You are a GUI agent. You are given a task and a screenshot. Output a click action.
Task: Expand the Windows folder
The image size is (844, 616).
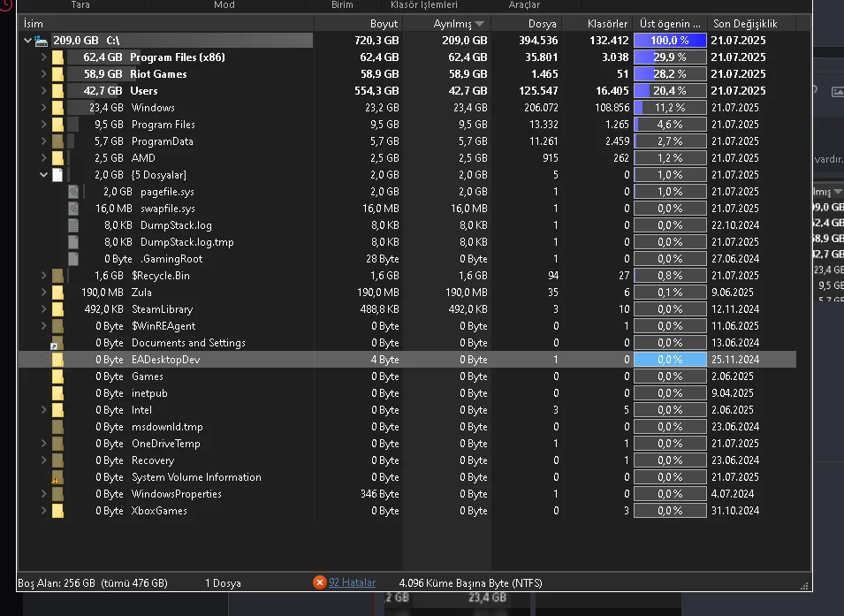click(x=43, y=108)
